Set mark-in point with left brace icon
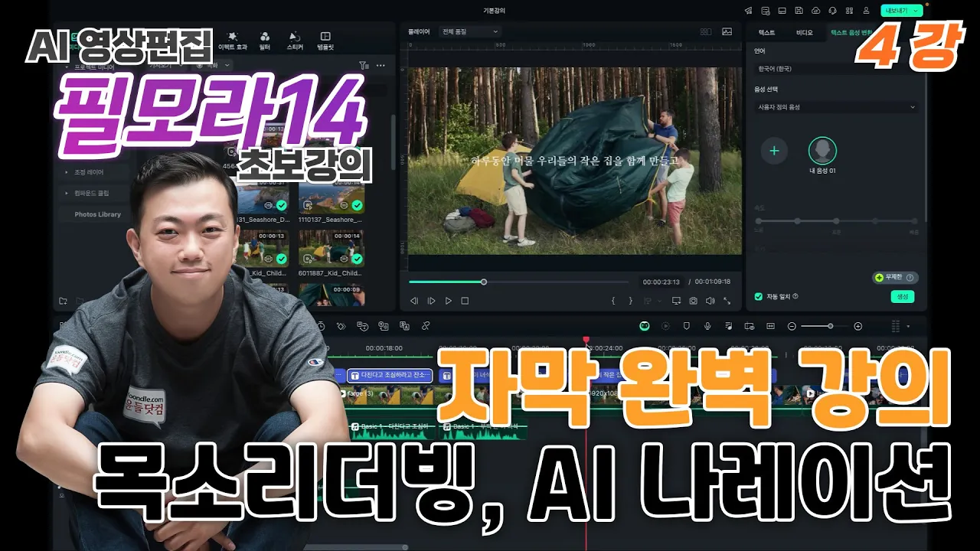 [613, 302]
